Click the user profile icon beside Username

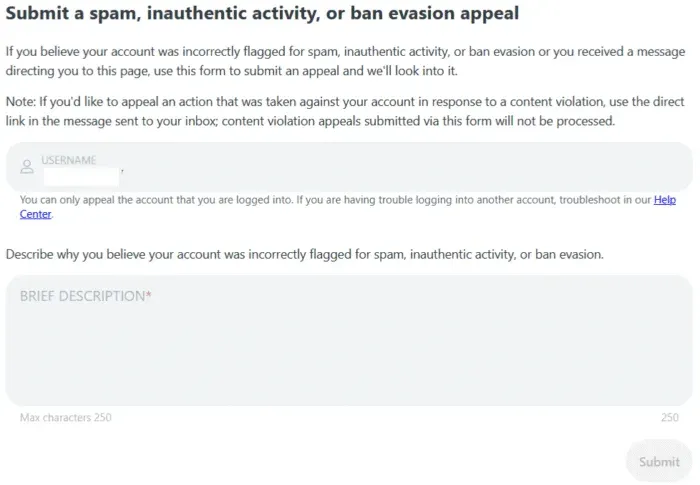(27, 167)
